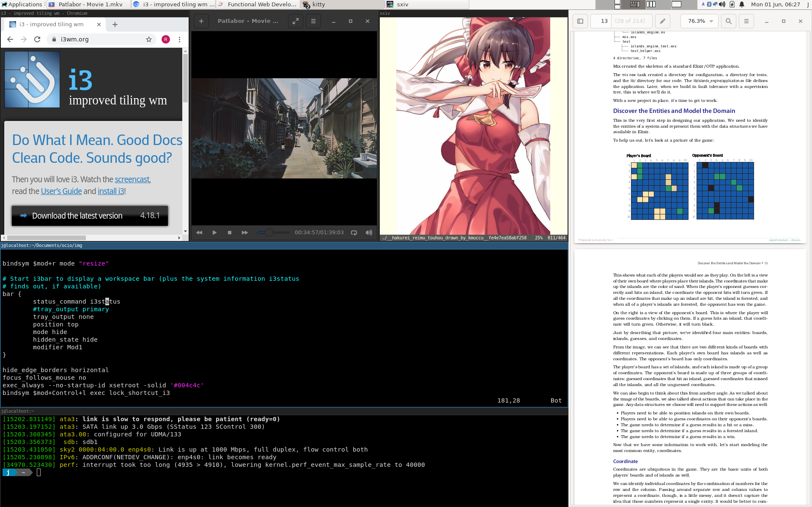This screenshot has height=507, width=812.
Task: Open the network tray icon
Action: (715, 4)
